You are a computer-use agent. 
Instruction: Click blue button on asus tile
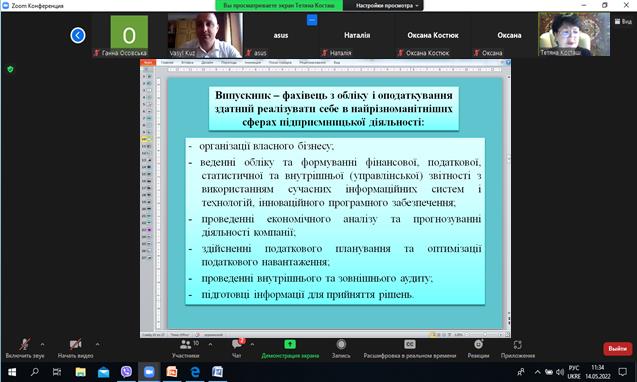click(x=312, y=20)
